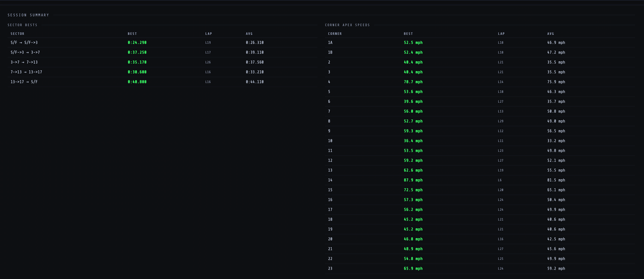The width and height of the screenshot is (644, 279).
Task: Click the 48.9 mph best speed
Action: click(413, 249)
